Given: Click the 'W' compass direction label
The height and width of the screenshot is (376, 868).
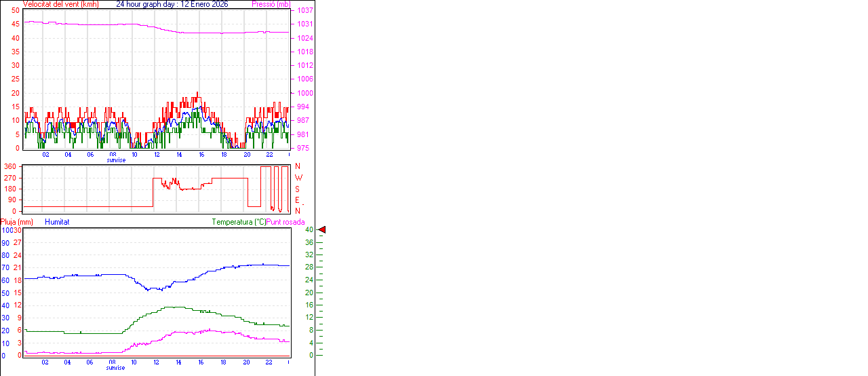Looking at the screenshot, I should [298, 178].
